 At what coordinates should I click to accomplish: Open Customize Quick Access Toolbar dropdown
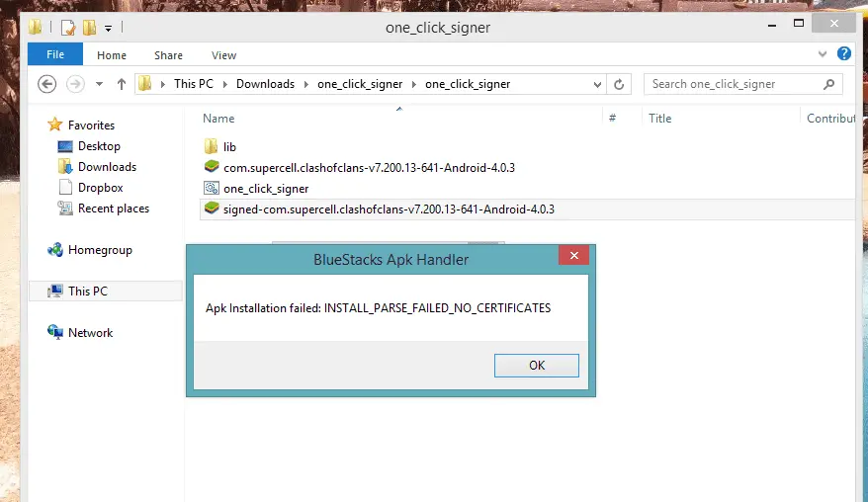click(x=108, y=28)
